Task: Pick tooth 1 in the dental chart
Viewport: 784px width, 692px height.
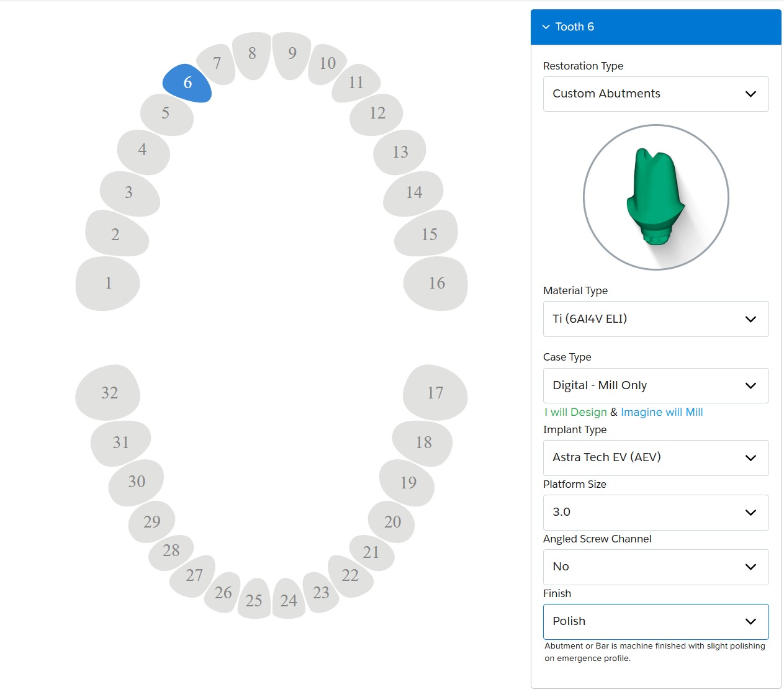Action: coord(108,284)
